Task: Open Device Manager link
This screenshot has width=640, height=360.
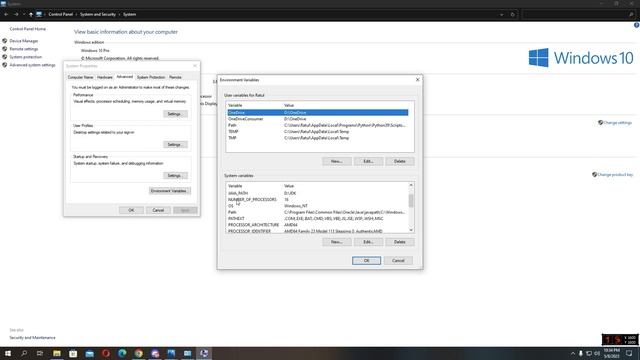Action: (x=24, y=41)
